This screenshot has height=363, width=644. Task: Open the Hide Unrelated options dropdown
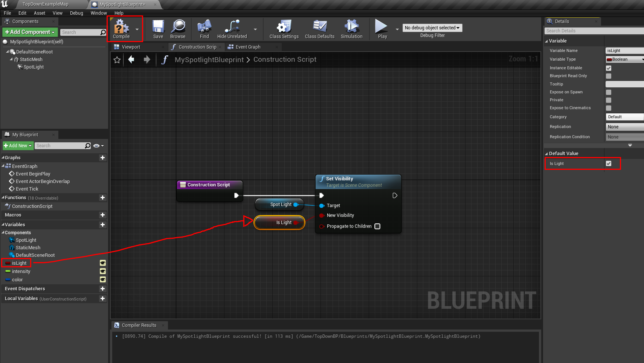click(x=255, y=29)
